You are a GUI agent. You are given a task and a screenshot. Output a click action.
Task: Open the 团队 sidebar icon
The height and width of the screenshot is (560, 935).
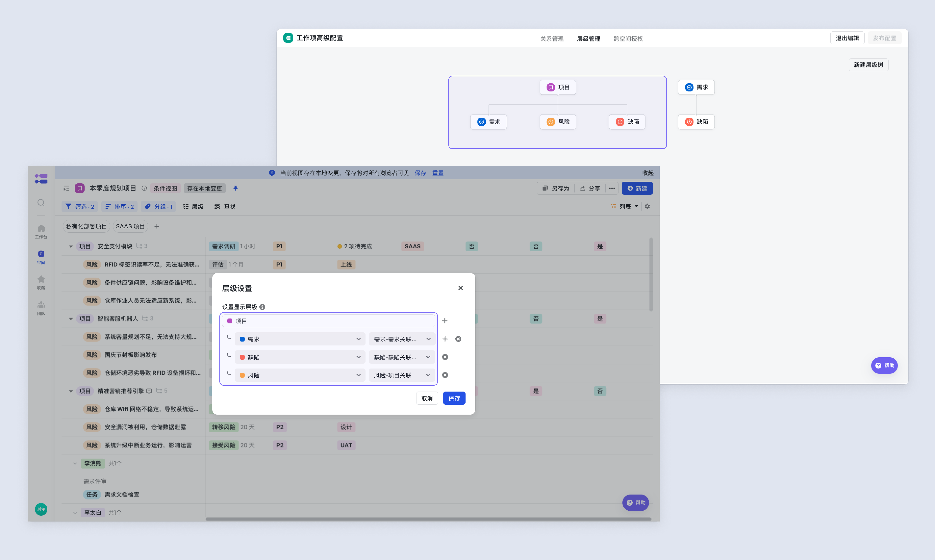(41, 308)
